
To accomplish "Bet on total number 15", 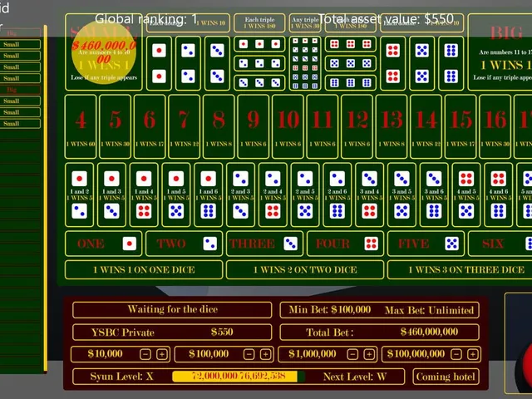I will pyautogui.click(x=461, y=126).
